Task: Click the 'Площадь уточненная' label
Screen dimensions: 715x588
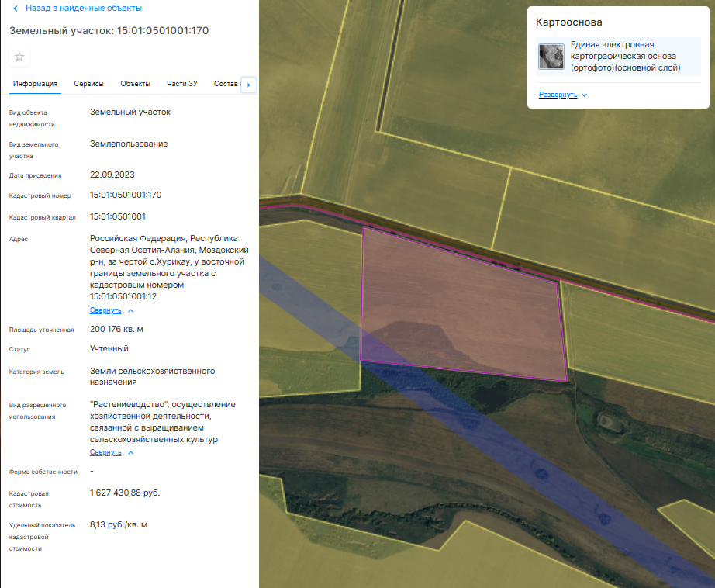Action: [42, 330]
